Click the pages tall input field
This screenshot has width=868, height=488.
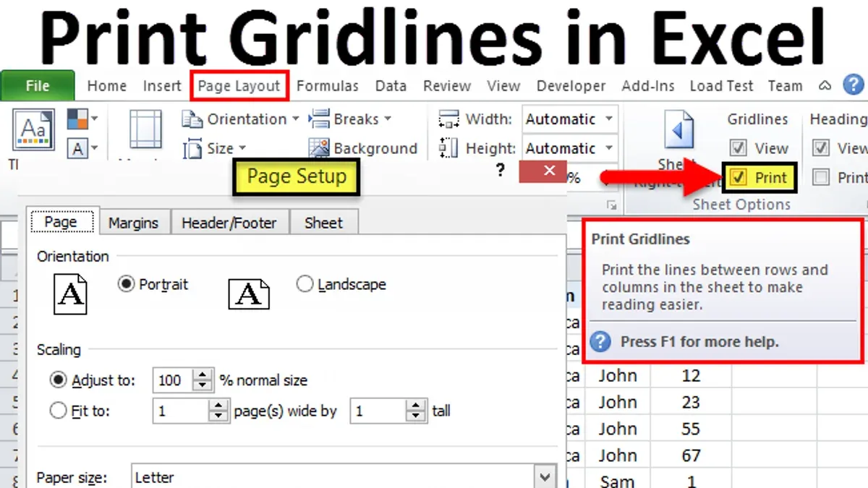click(x=378, y=411)
